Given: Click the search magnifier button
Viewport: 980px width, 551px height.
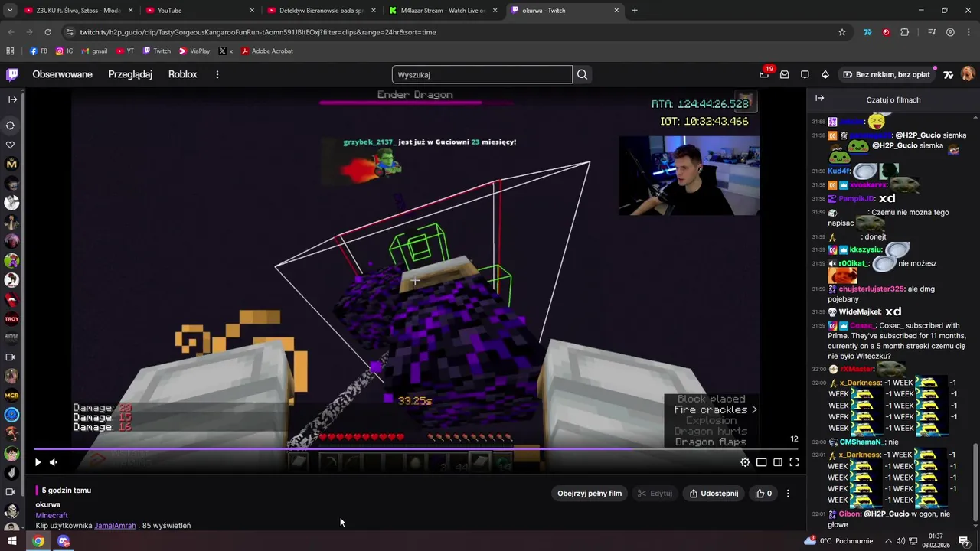Looking at the screenshot, I should point(582,74).
